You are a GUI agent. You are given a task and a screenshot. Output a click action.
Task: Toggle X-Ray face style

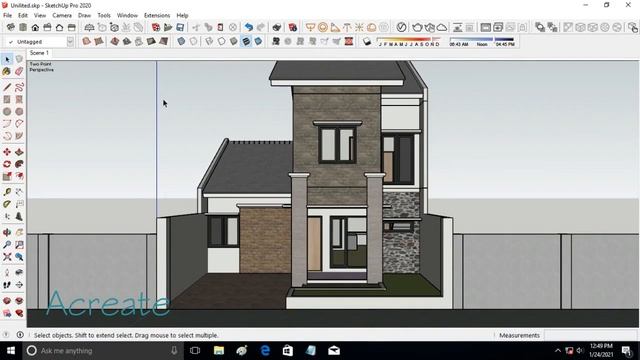[x=181, y=41]
